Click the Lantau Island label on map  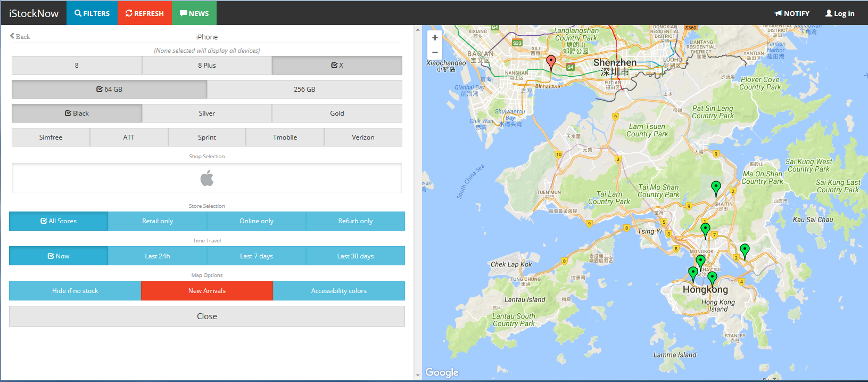[525, 299]
